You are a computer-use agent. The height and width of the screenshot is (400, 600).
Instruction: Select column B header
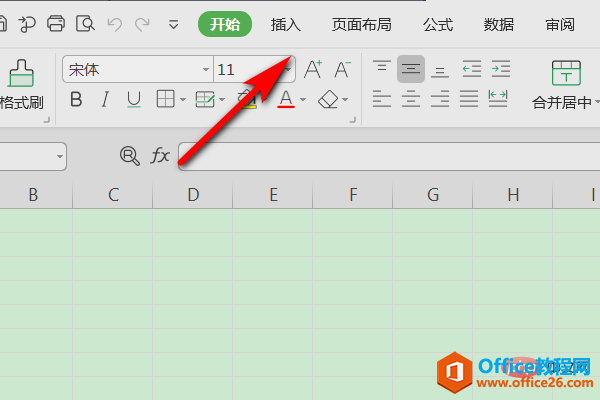click(34, 195)
